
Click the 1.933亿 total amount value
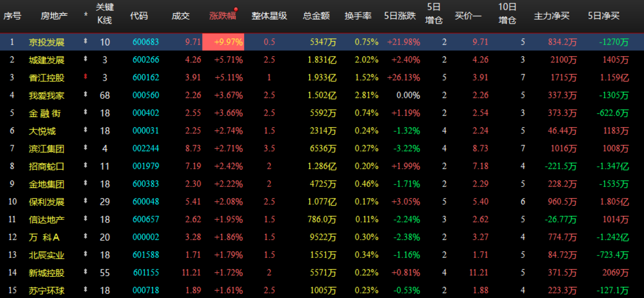[322, 78]
